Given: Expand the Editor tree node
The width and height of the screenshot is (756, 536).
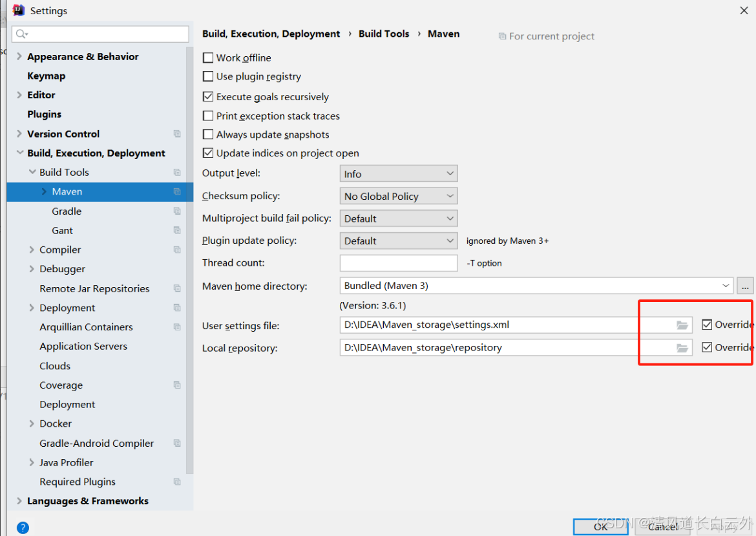Looking at the screenshot, I should [x=19, y=95].
